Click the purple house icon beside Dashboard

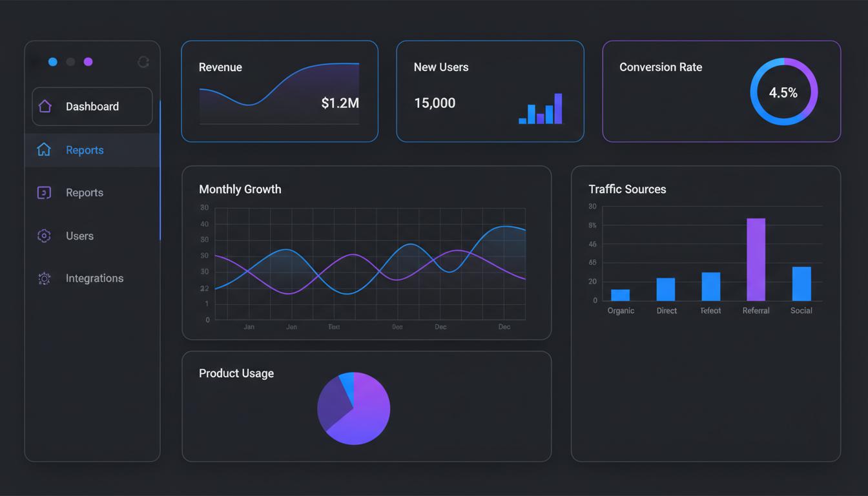tap(45, 107)
